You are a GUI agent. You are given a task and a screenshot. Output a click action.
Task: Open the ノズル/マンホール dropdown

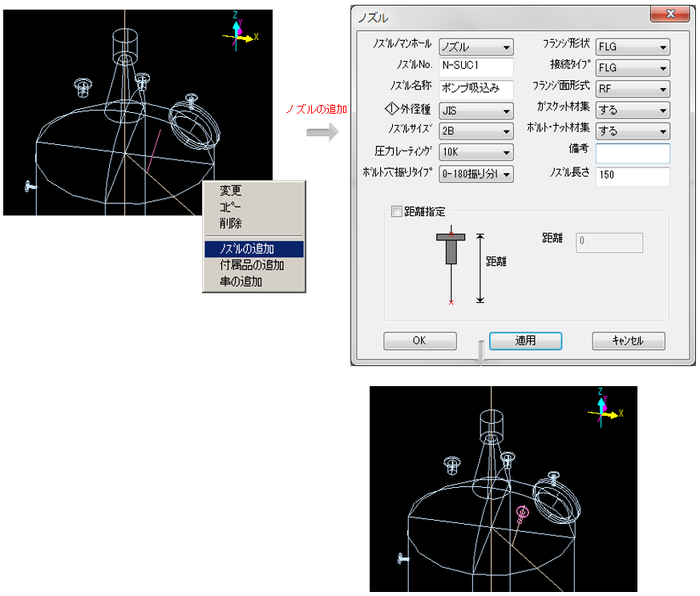click(476, 46)
